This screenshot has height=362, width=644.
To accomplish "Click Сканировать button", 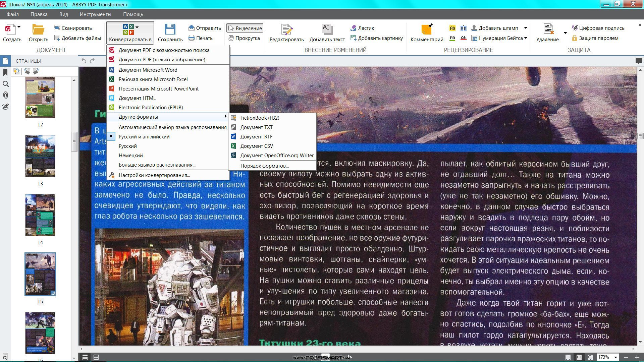I will (73, 28).
